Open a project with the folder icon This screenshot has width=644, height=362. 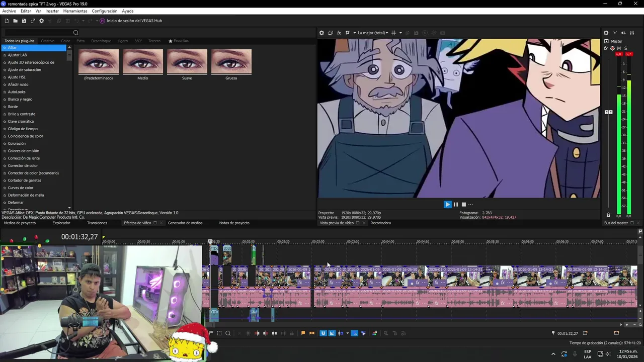tap(15, 21)
